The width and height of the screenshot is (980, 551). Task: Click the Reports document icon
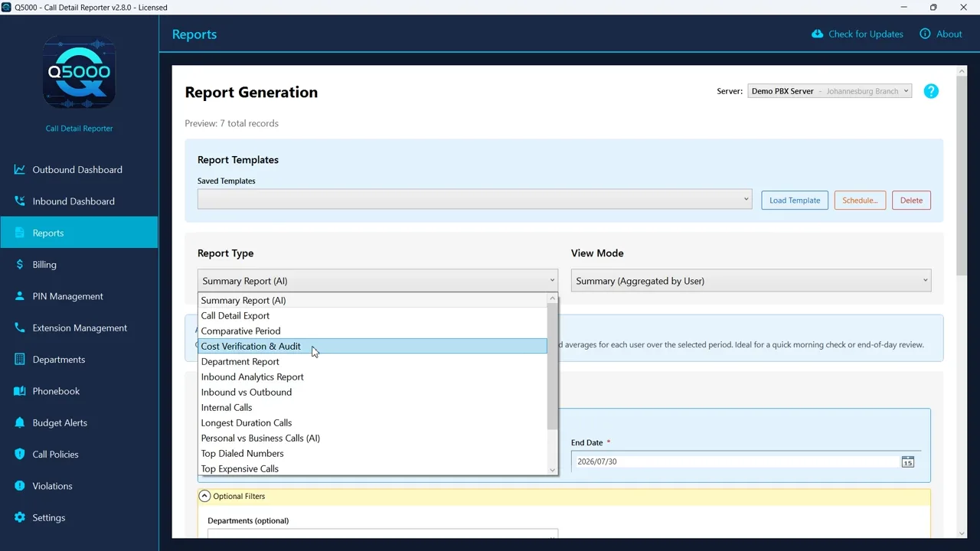coord(20,233)
